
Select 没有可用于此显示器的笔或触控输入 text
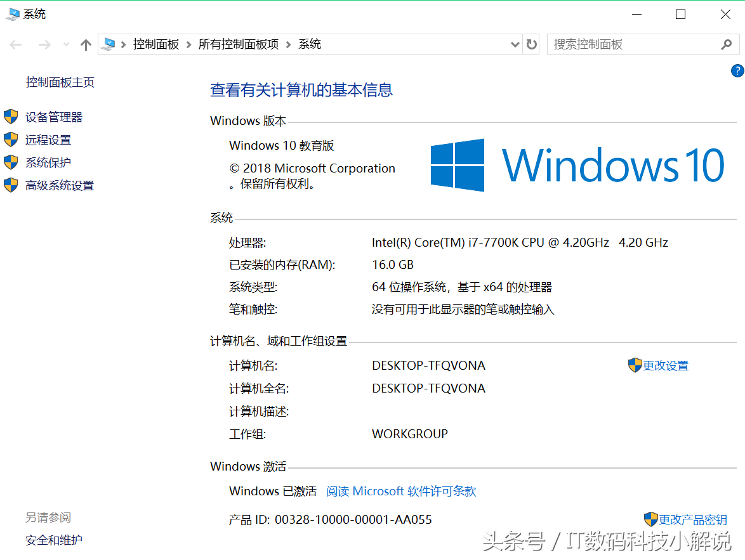(x=463, y=309)
